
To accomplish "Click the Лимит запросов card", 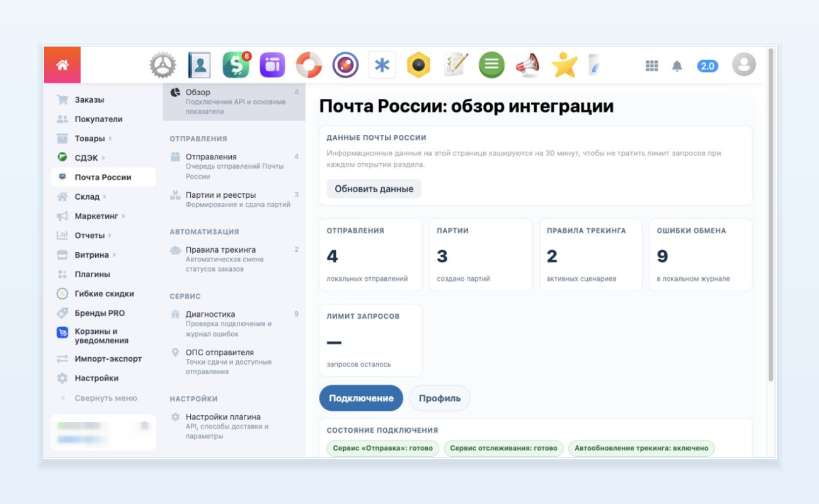I will [371, 340].
